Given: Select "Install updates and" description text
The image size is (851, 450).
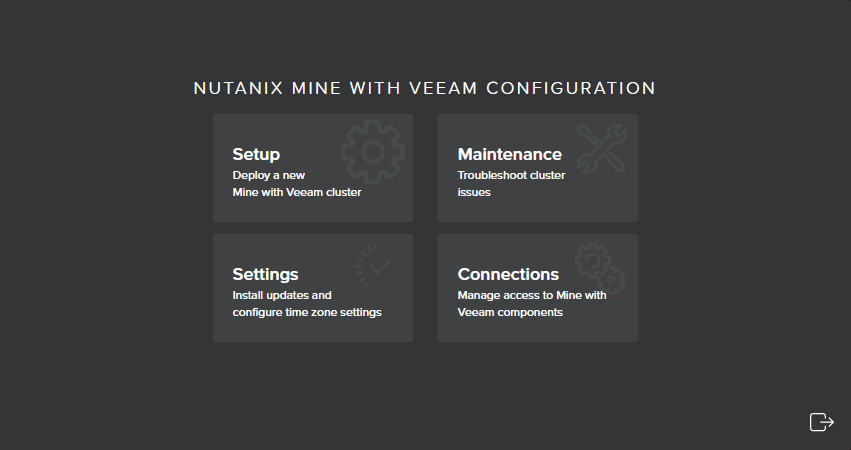Looking at the screenshot, I should (x=282, y=295).
